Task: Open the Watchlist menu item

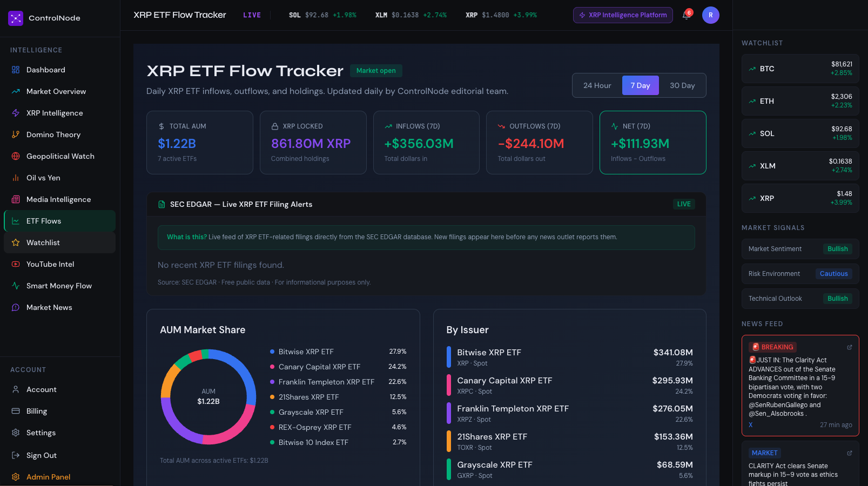Action: pyautogui.click(x=60, y=242)
